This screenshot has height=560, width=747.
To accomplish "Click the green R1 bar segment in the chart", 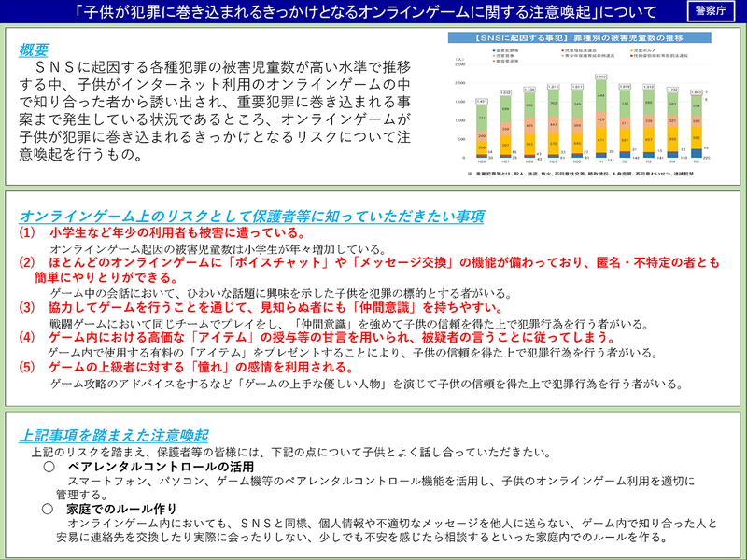I will click(599, 94).
